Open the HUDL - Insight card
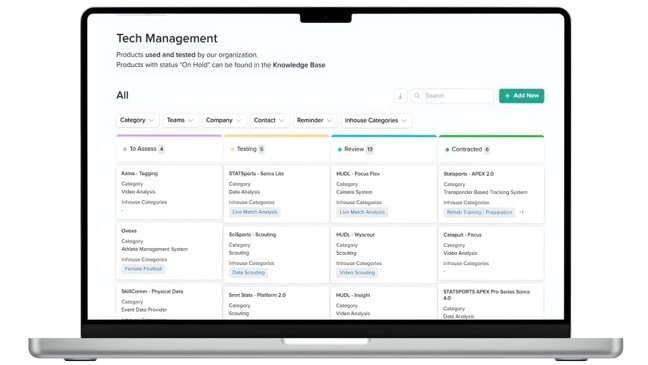 pyautogui.click(x=384, y=303)
